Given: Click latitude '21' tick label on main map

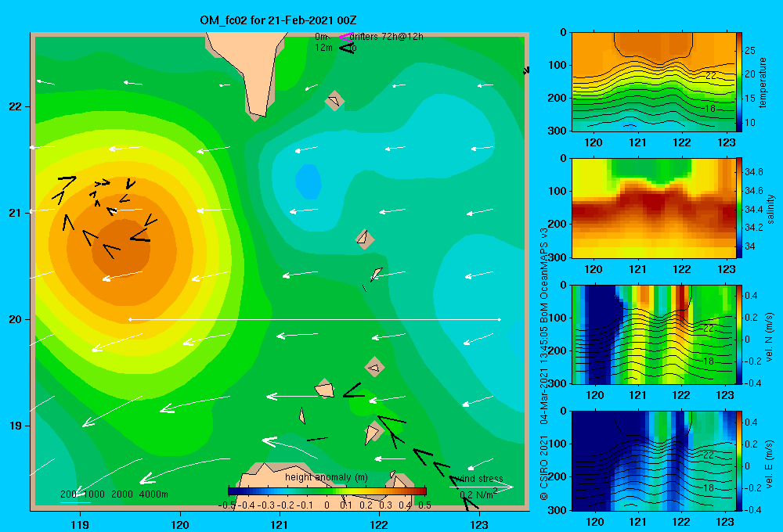Looking at the screenshot, I should (15, 213).
